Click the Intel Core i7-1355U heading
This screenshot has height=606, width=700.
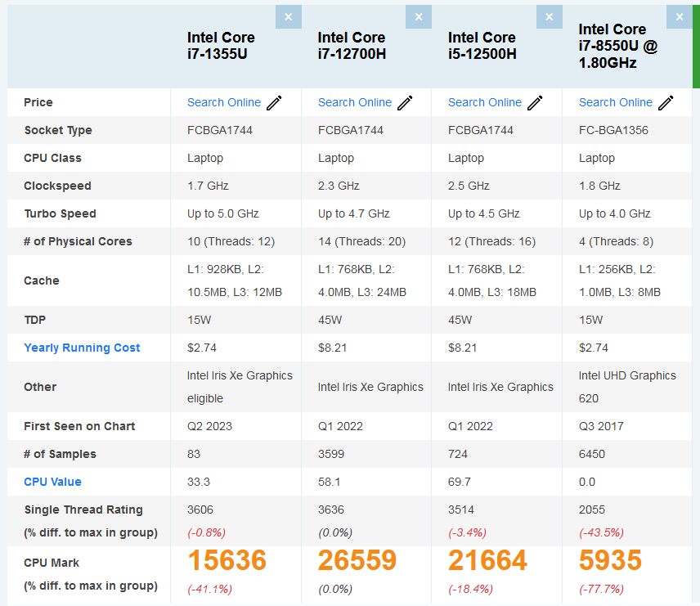click(x=221, y=46)
